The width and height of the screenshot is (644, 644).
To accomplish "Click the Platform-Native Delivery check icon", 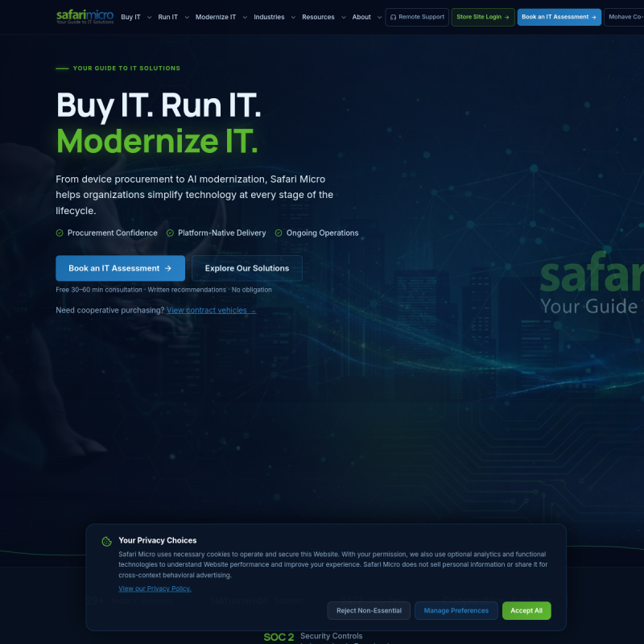I will [170, 233].
